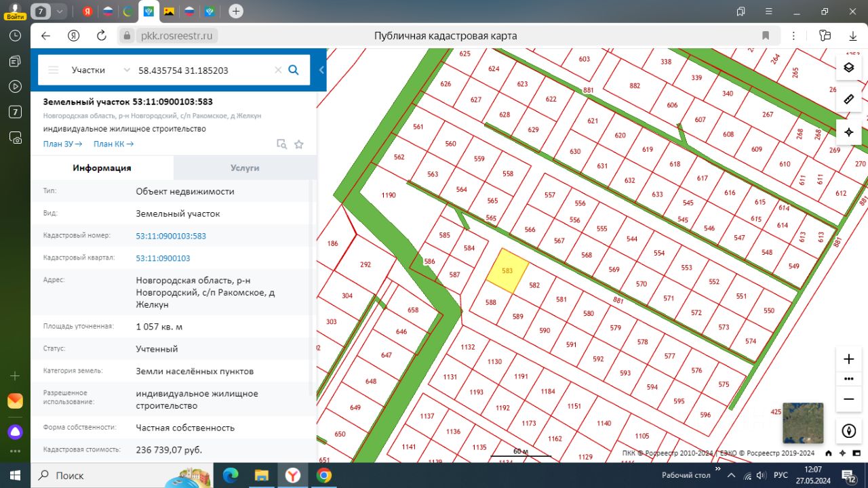Viewport: 868px width, 488px height.
Task: Click the address bar pkk.rosreestr.ru
Action: pos(176,36)
